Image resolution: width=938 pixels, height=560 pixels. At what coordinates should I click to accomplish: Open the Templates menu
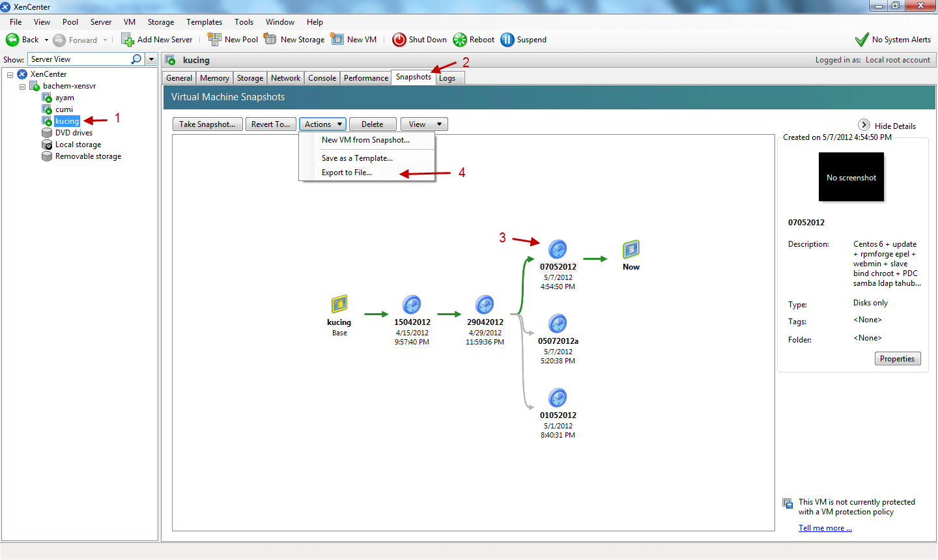click(204, 22)
